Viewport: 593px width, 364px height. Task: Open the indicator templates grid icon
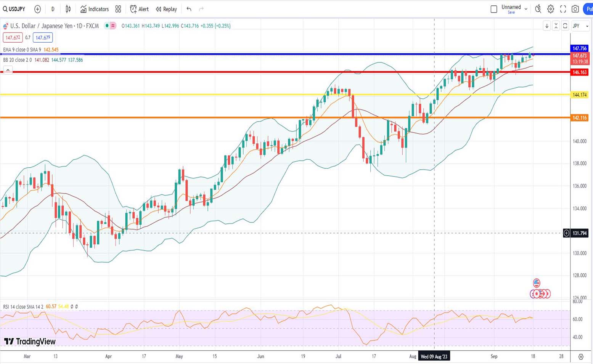118,9
